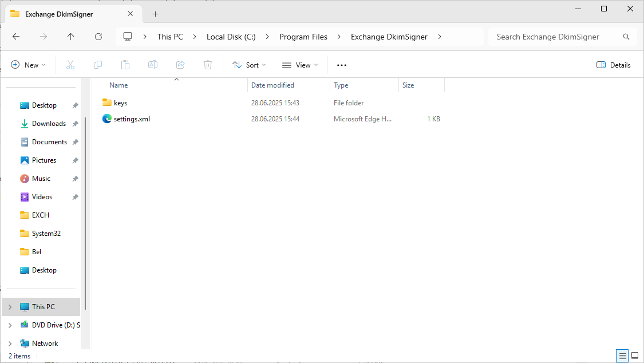Image resolution: width=644 pixels, height=363 pixels.
Task: Click Exchange DkimSigner breadcrumb
Action: tap(389, 37)
